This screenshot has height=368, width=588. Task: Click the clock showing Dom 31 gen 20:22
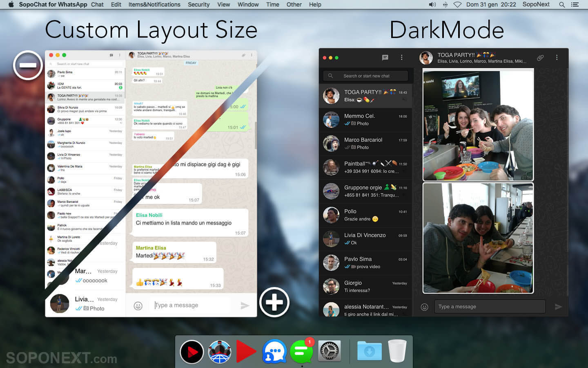[x=491, y=4]
